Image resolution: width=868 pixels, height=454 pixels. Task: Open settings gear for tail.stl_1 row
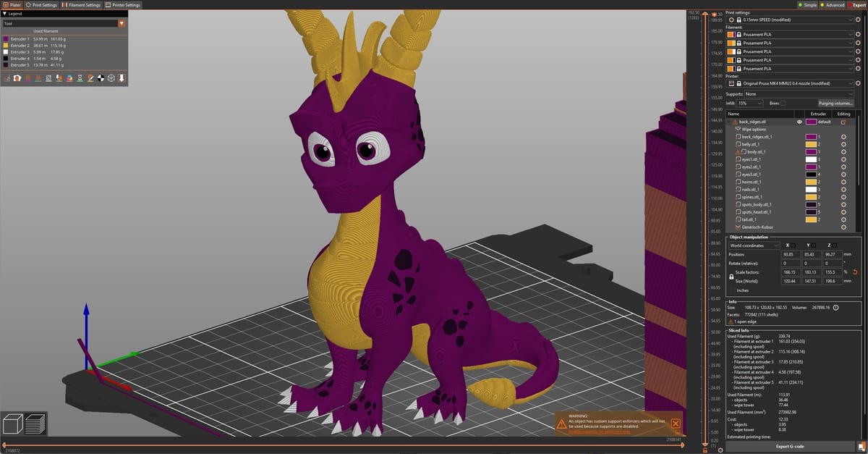point(843,219)
